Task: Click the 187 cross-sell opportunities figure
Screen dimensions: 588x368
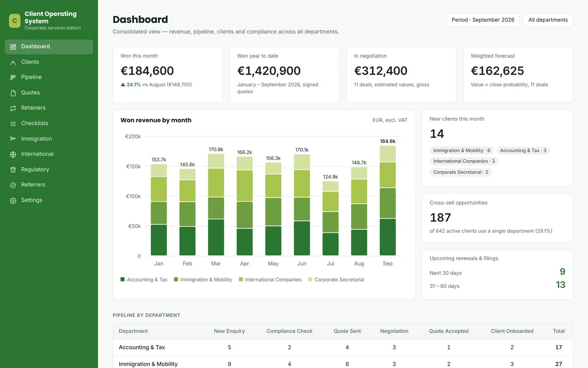Action: (x=440, y=218)
